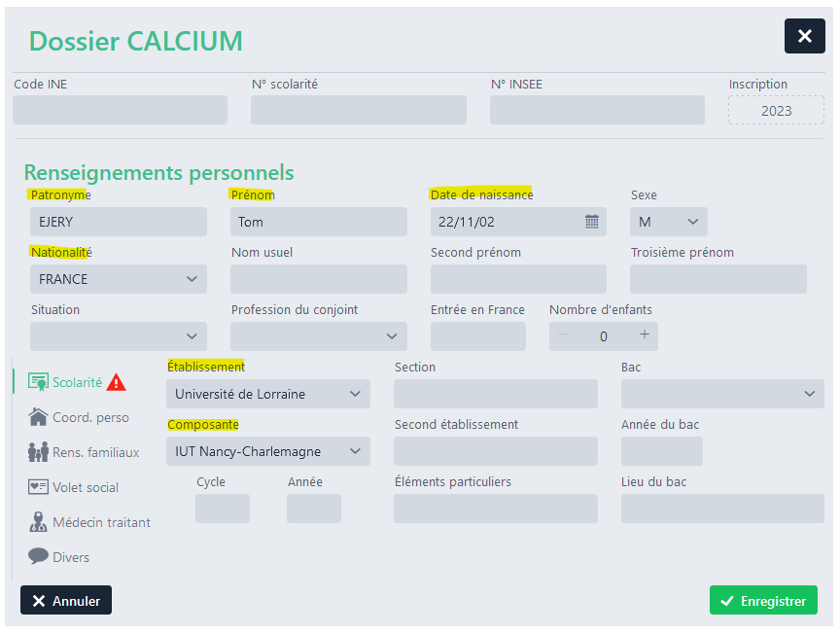Decrease Nombre d'enfants with the minus button
The image size is (840, 633).
click(x=563, y=335)
